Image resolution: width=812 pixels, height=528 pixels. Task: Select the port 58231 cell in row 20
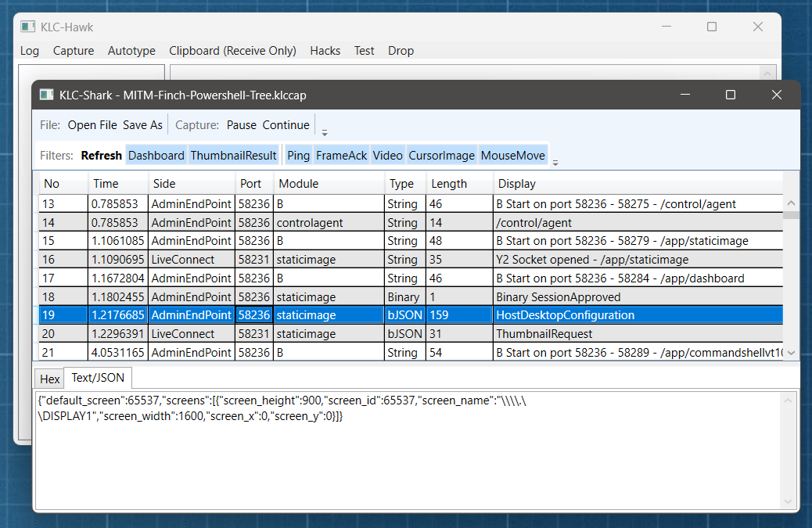coord(254,334)
